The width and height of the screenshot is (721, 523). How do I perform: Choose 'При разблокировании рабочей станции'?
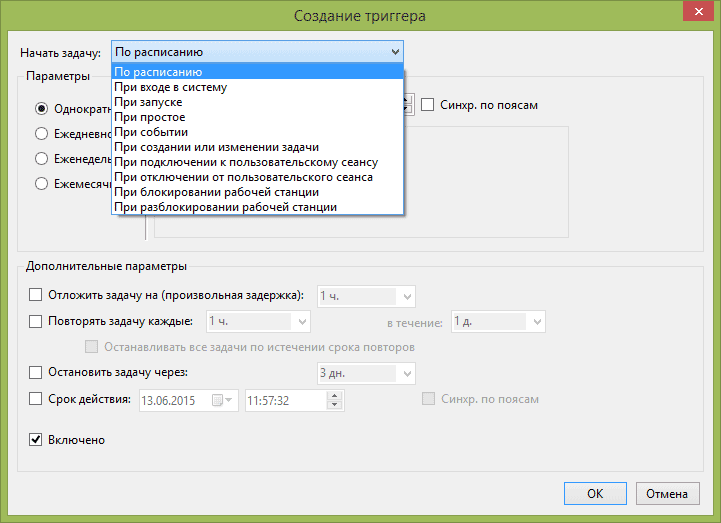point(258,207)
